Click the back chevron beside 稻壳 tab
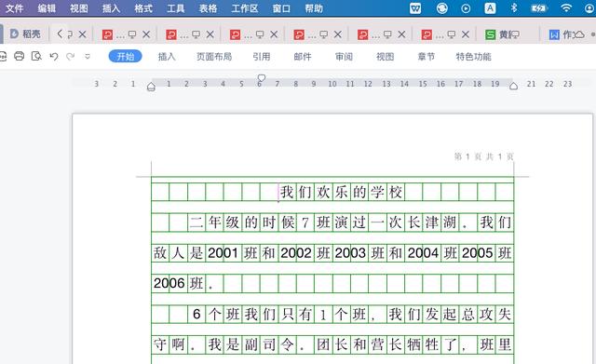The image size is (596, 364). click(60, 34)
